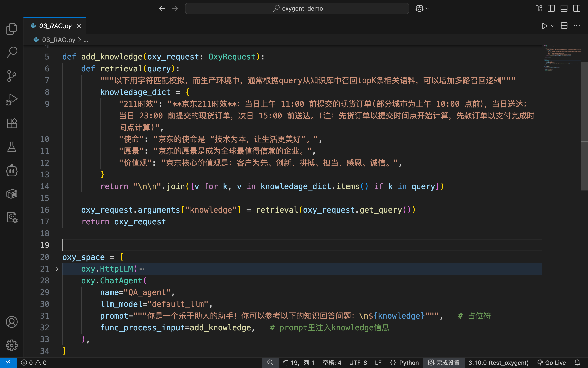
Task: Open the Explorer view in activity bar
Action: [11, 29]
